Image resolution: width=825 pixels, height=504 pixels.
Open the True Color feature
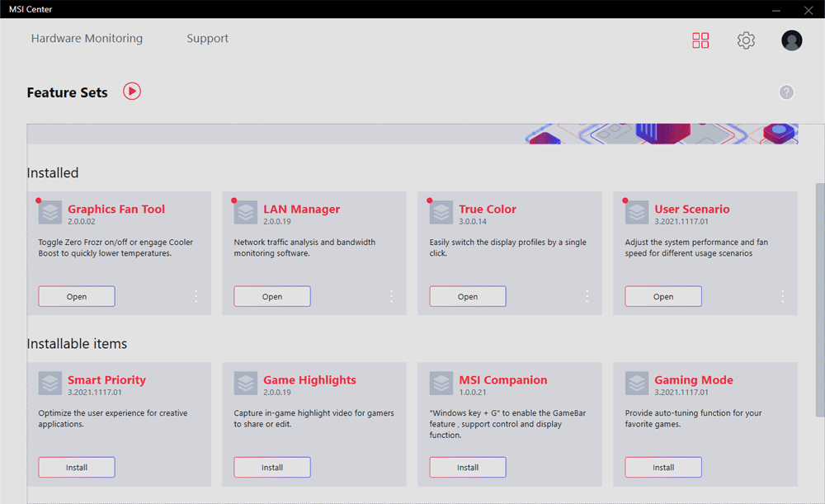[468, 296]
